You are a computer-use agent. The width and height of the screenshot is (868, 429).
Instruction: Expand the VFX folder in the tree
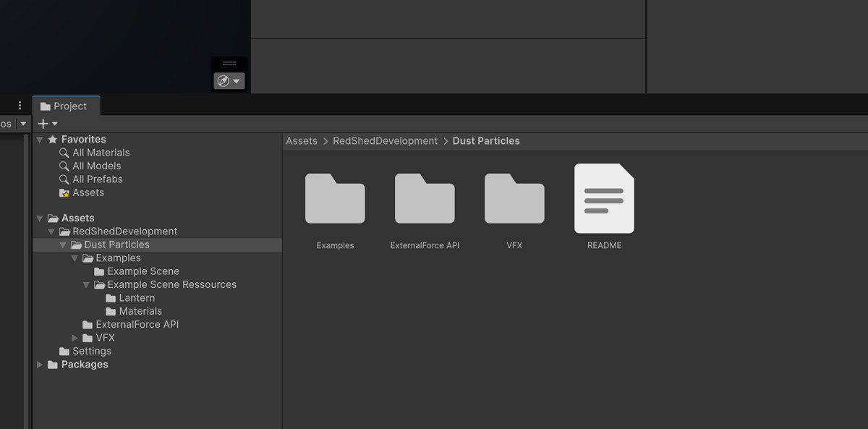tap(75, 337)
